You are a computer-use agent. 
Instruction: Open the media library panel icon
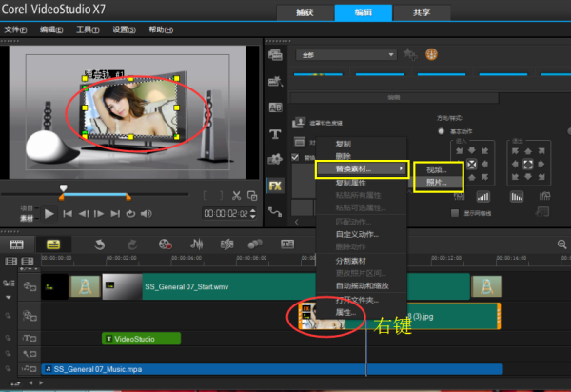[275, 55]
